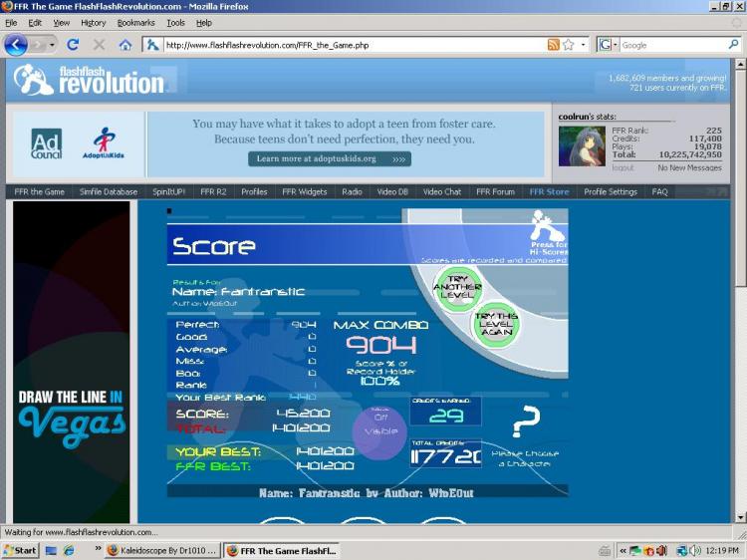Open the No New Messages link
Screen dimensions: 747x560
tap(689, 167)
